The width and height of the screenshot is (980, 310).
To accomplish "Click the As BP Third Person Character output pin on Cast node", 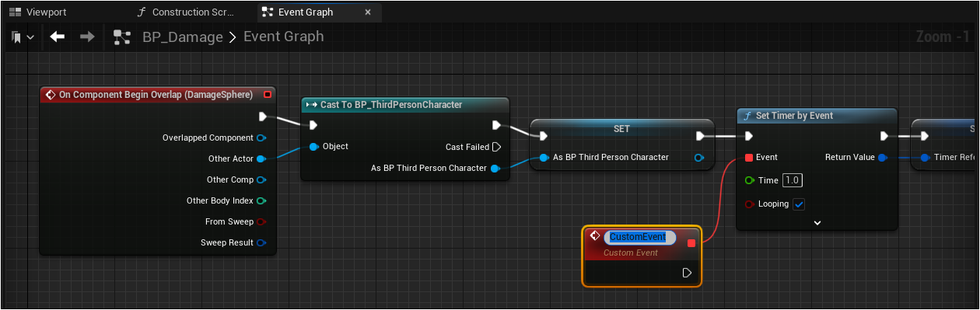I will point(495,169).
